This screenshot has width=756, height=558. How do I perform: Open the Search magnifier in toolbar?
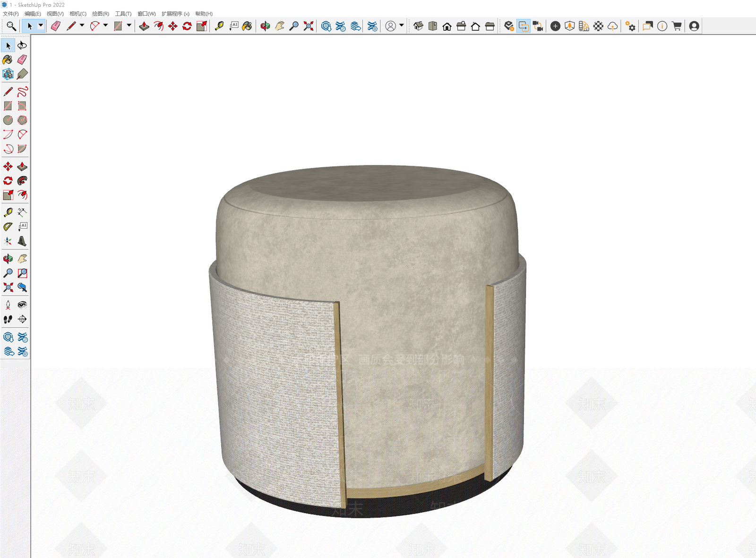[11, 26]
